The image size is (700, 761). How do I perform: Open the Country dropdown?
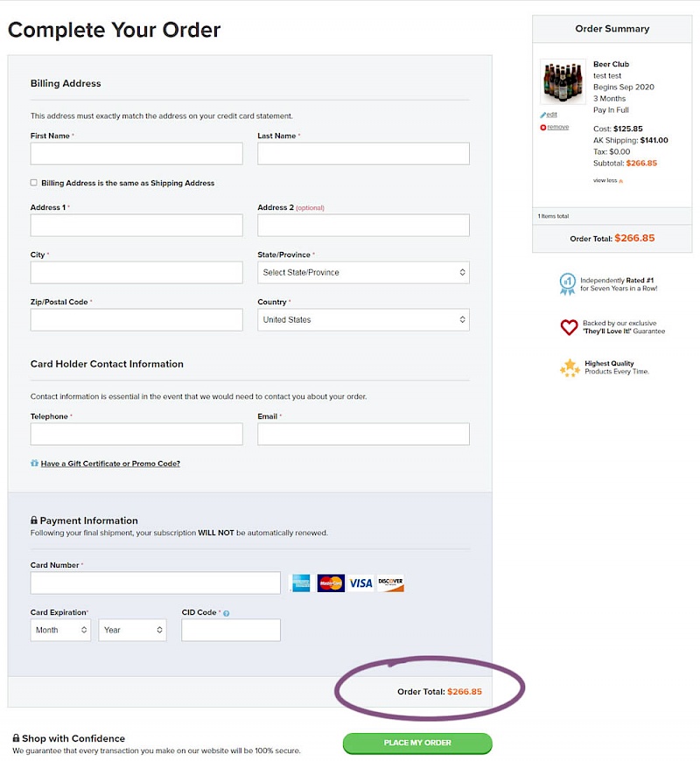[363, 320]
